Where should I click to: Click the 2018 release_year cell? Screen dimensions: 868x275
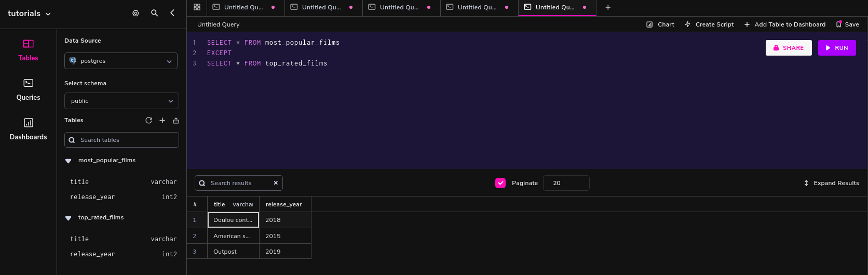(x=285, y=220)
